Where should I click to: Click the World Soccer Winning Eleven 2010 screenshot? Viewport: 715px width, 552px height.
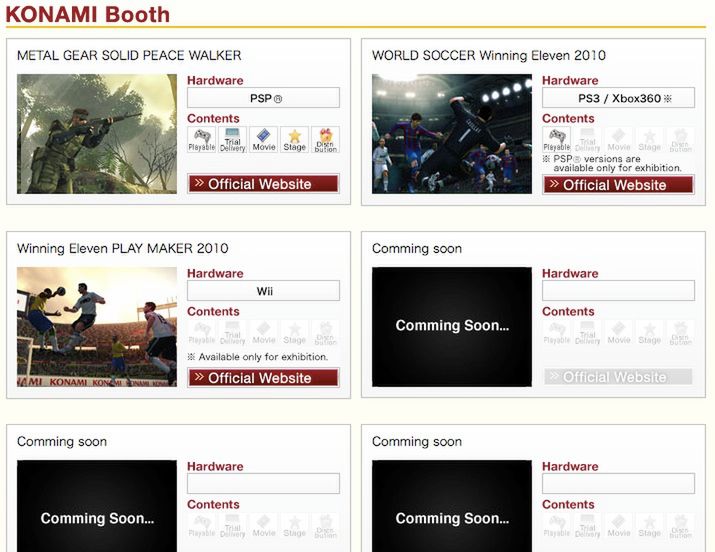point(452,134)
